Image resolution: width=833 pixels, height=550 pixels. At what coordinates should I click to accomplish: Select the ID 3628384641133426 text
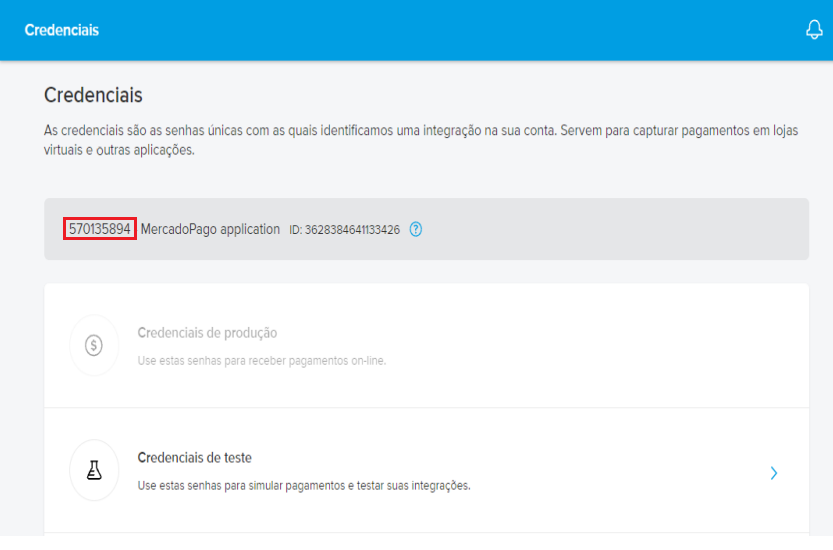pyautogui.click(x=344, y=230)
